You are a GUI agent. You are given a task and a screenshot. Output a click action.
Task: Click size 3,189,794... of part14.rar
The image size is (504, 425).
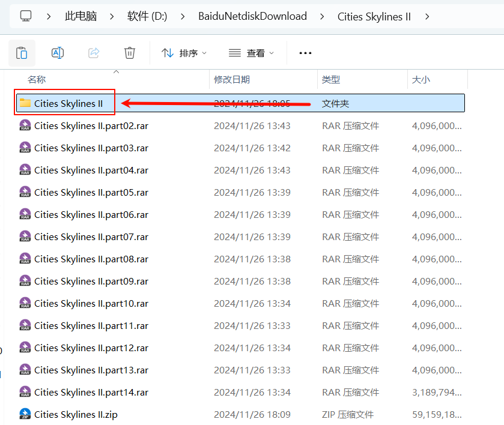[x=437, y=392]
